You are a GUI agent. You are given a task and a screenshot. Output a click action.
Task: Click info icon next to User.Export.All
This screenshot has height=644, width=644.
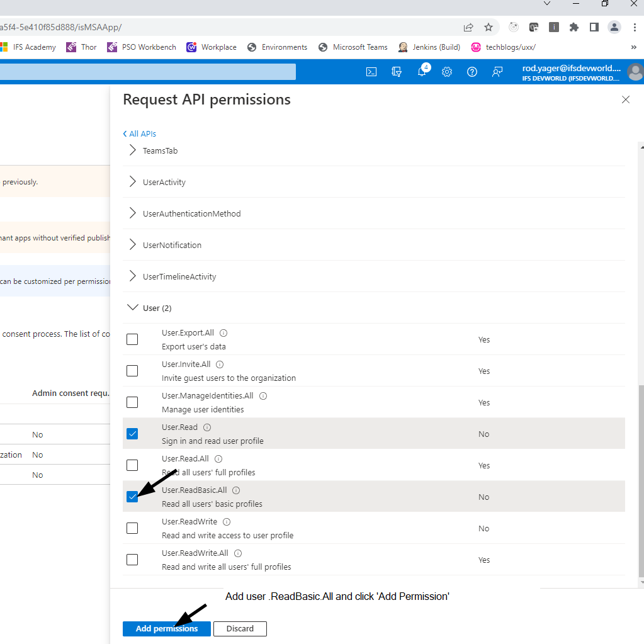pyautogui.click(x=223, y=333)
